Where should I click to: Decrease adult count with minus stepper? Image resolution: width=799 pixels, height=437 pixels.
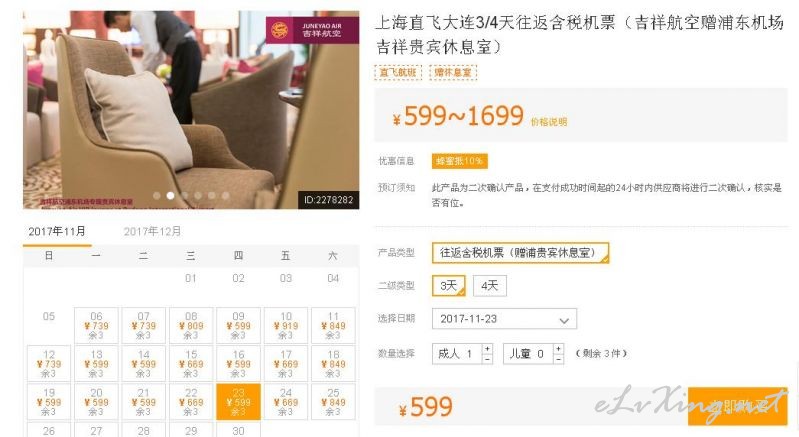tap(487, 359)
